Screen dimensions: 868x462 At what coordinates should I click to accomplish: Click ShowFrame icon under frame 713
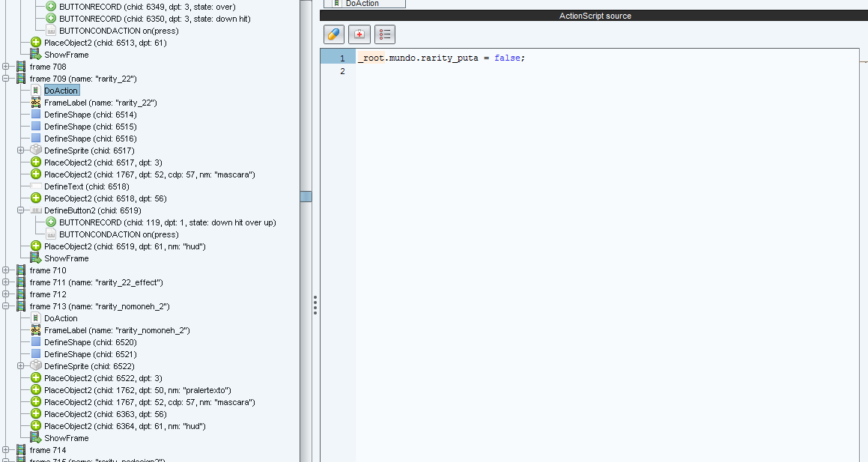coord(36,437)
